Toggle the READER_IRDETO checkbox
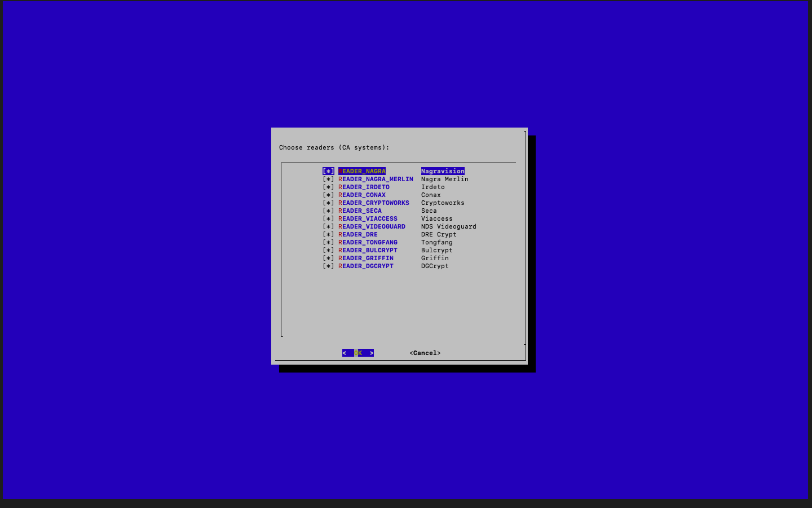The width and height of the screenshot is (812, 508). click(x=328, y=187)
